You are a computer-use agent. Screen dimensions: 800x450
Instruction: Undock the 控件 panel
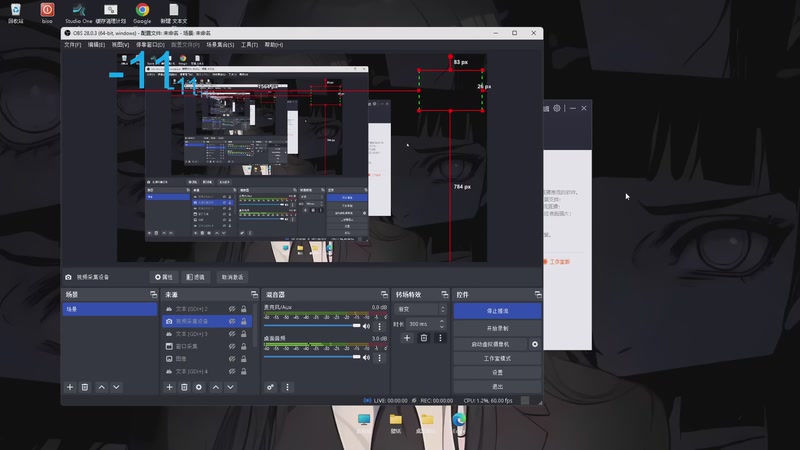point(538,294)
